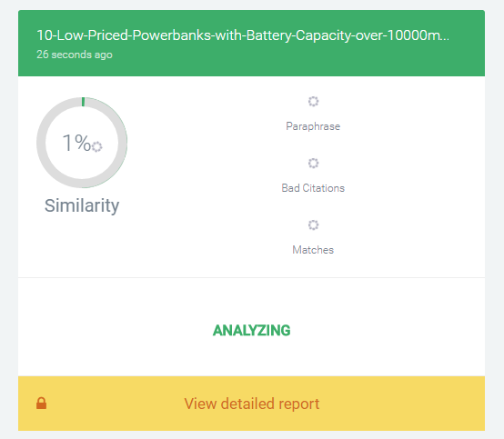Click the orange lock icon

click(x=42, y=403)
